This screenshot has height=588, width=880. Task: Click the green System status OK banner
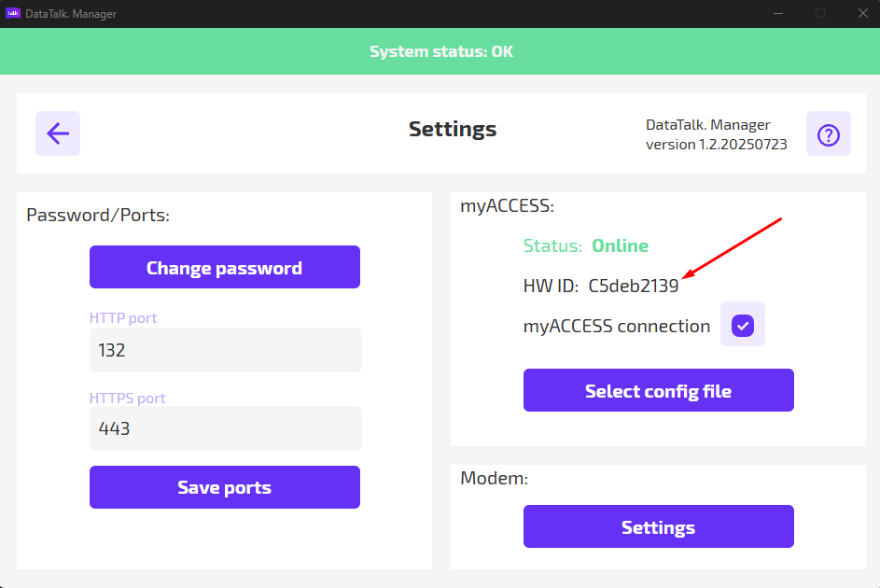click(x=440, y=51)
